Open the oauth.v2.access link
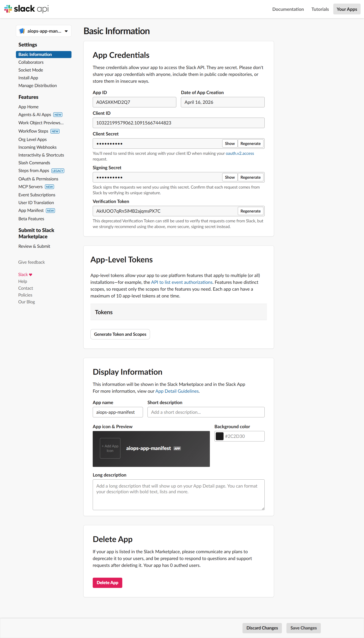Screen dimensions: 364x638 tap(240, 153)
